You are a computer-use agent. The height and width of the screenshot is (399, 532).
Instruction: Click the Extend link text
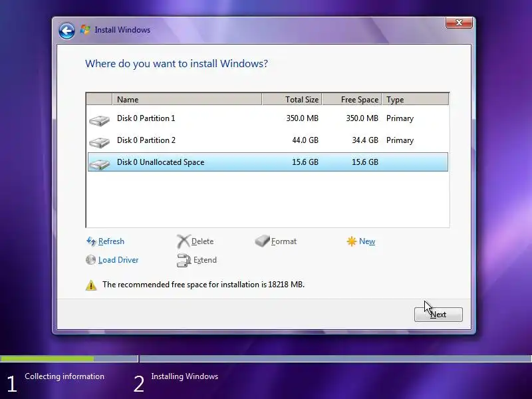pyautogui.click(x=205, y=260)
